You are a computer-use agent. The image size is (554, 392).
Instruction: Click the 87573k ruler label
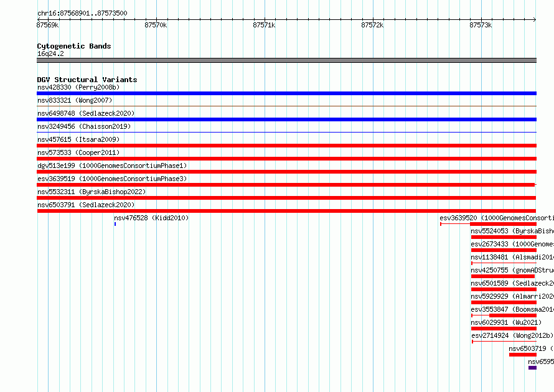coord(481,25)
